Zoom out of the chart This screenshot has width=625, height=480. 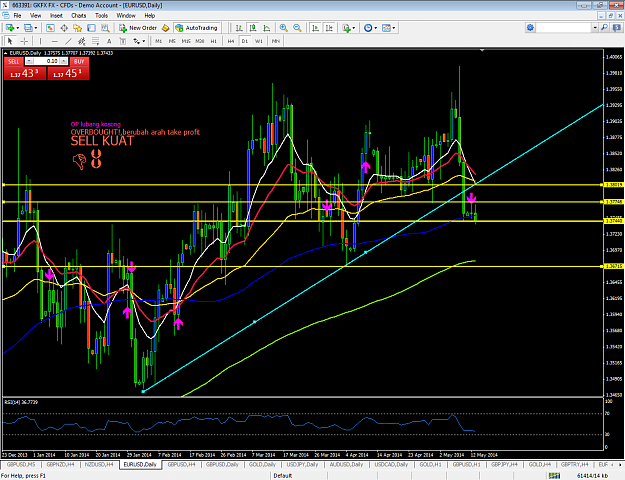pos(297,28)
